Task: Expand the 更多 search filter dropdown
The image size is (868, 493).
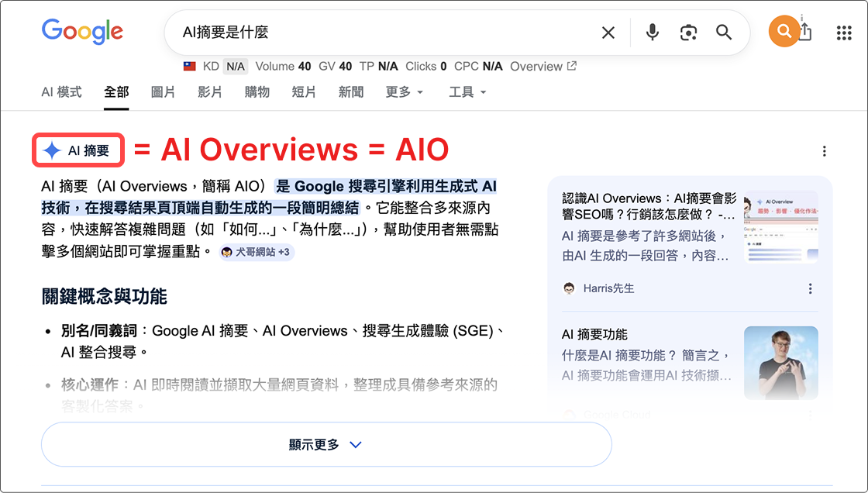Action: click(405, 92)
